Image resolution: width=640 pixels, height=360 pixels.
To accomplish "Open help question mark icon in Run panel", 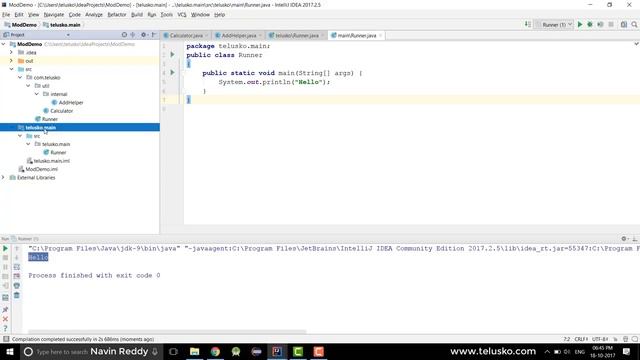I will click(5, 328).
